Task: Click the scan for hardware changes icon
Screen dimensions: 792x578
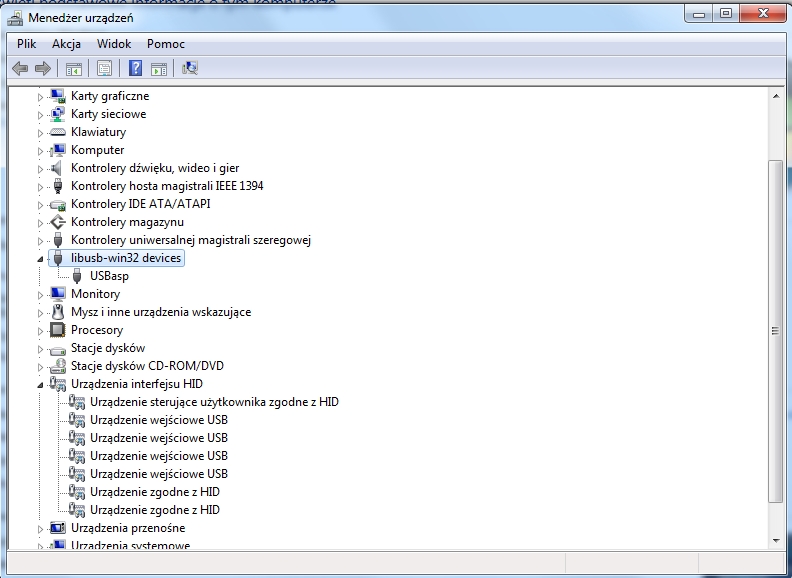Action: coord(190,68)
